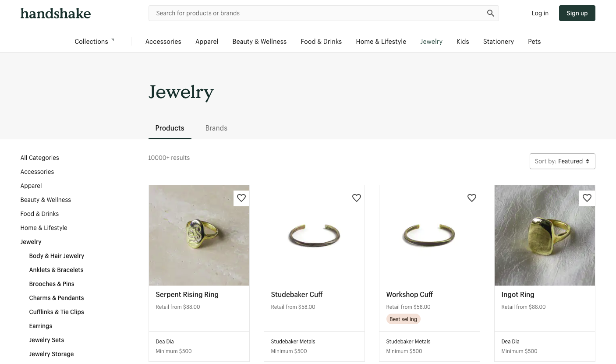Favorite the Serpent Rising Ring
Image resolution: width=616 pixels, height=364 pixels.
pos(241,198)
